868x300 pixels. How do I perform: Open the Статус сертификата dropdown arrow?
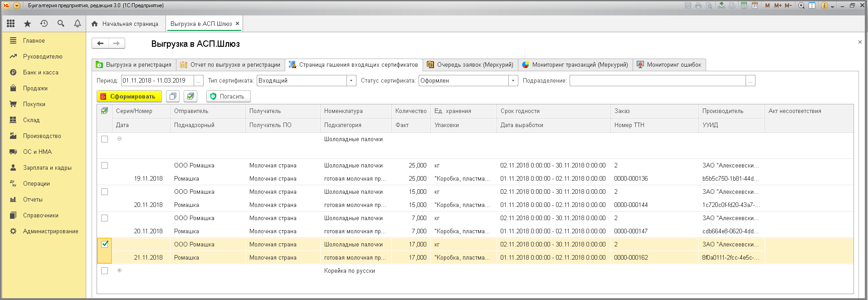point(513,81)
